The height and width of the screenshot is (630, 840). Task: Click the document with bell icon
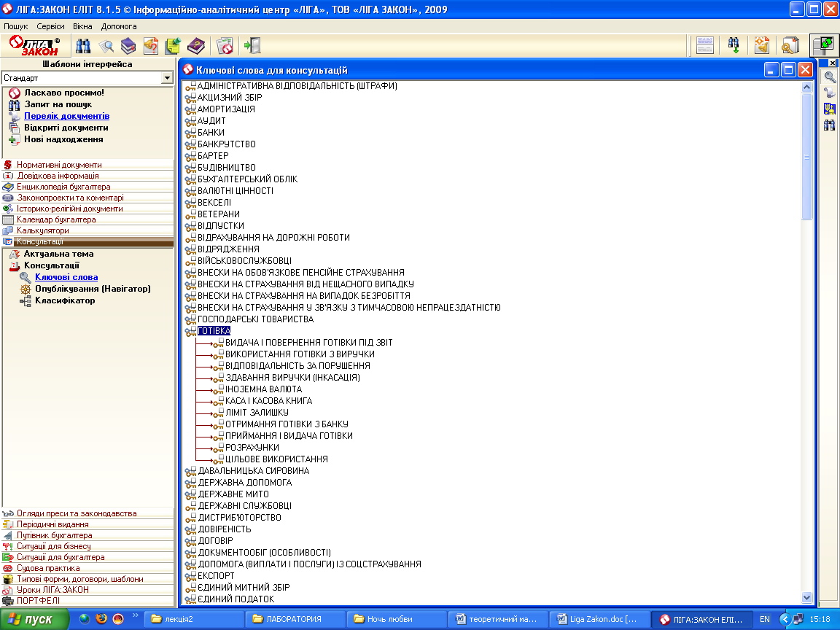pos(762,46)
